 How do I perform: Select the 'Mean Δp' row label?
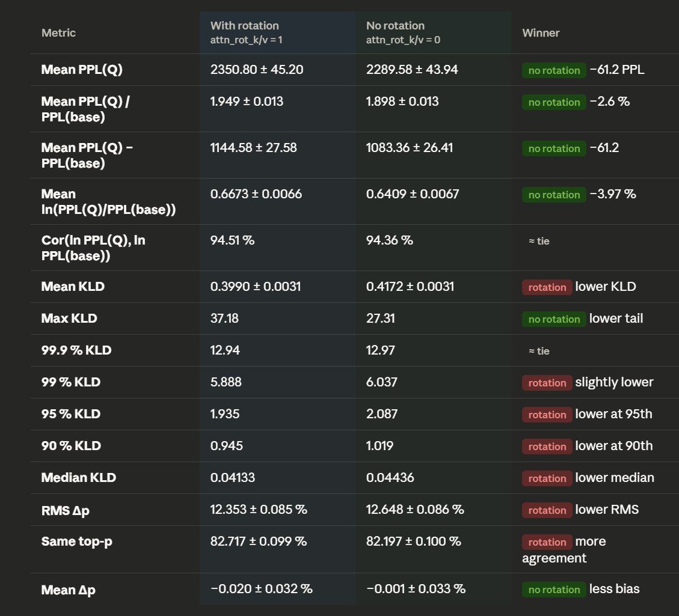[69, 590]
